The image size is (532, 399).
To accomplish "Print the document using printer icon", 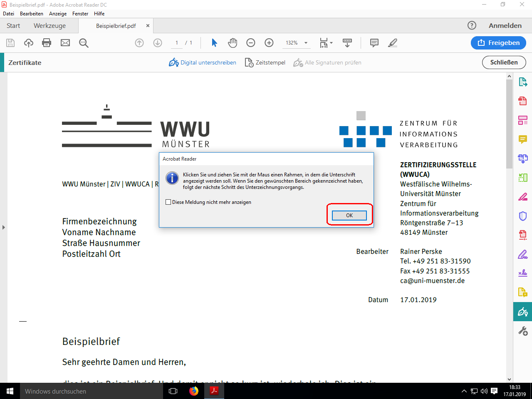I will (47, 43).
